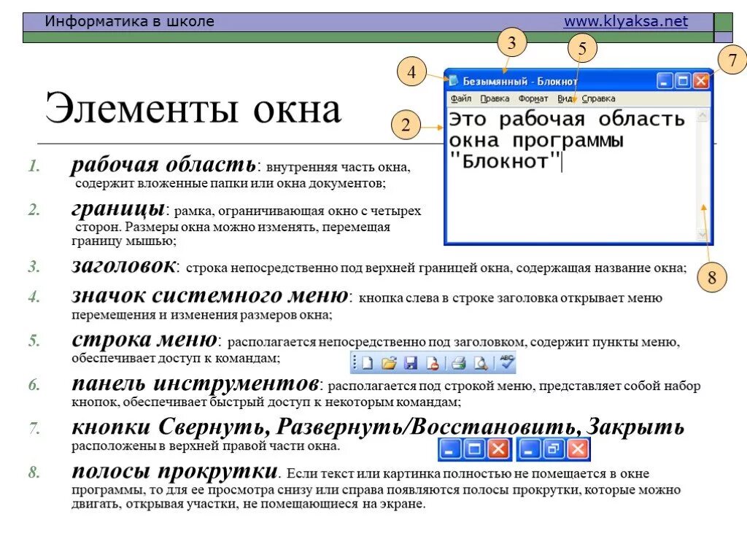Click the heading "Элементы окна"
This screenshot has width=747, height=560.
point(193,108)
